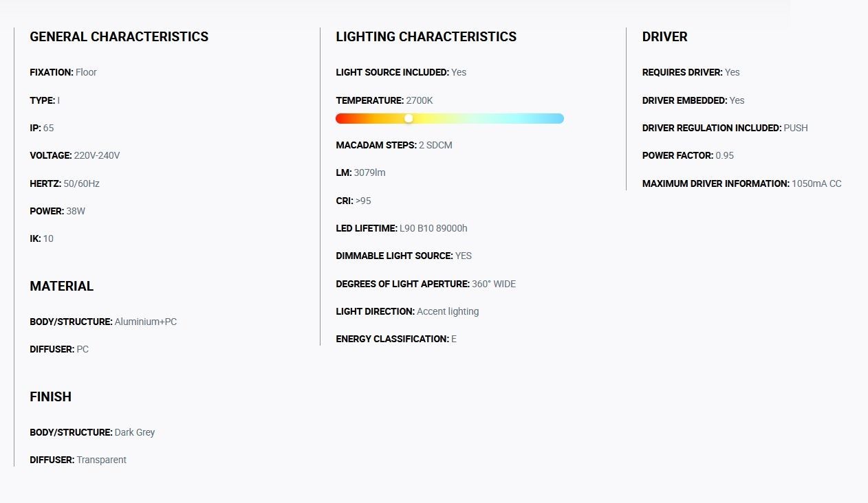This screenshot has height=503, width=868.
Task: Select the Driver section heading
Action: tap(664, 37)
